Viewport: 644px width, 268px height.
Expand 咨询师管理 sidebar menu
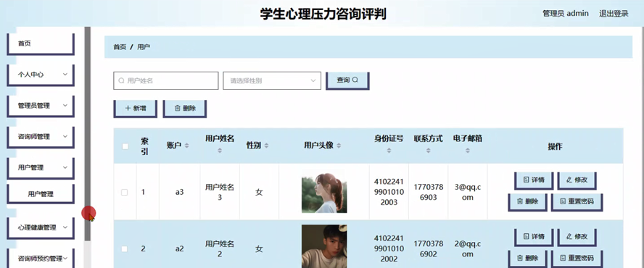(41, 137)
